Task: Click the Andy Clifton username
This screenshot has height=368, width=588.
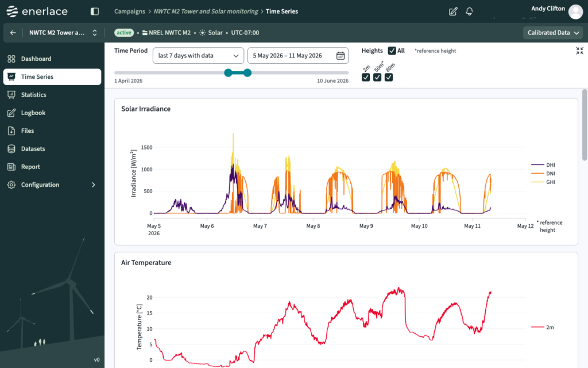Action: [548, 8]
